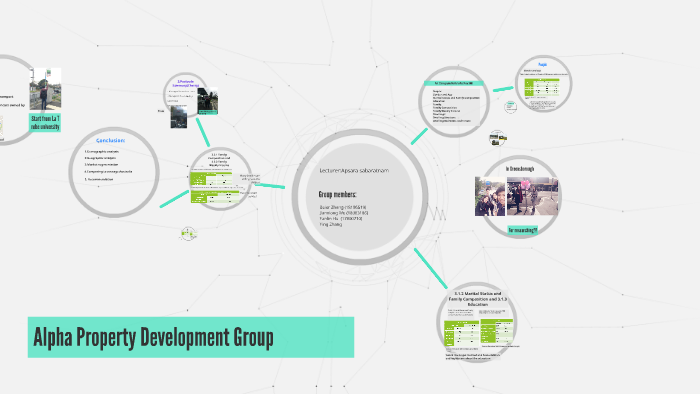The width and height of the screenshot is (700, 394).
Task: Click the Group members heading
Action: click(338, 194)
